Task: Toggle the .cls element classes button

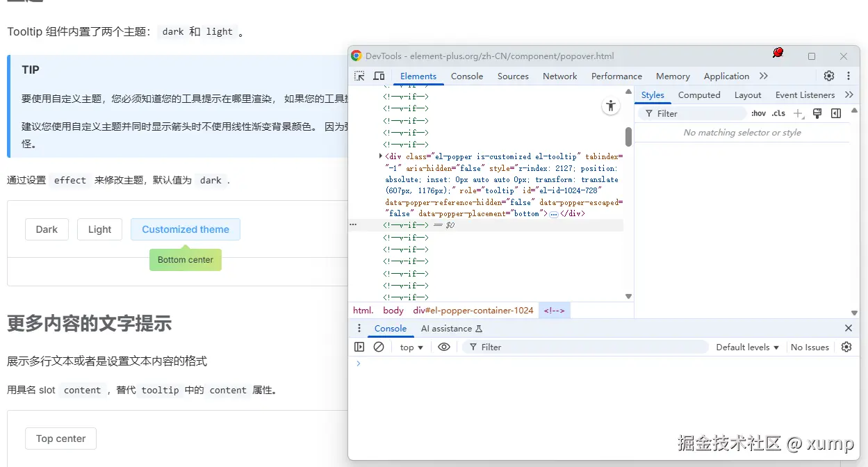Action: [778, 113]
